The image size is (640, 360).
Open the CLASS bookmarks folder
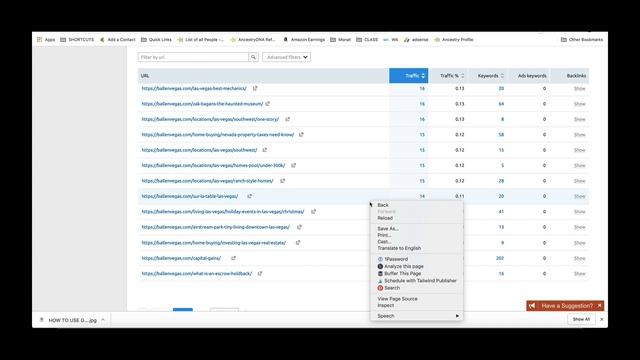pyautogui.click(x=367, y=40)
